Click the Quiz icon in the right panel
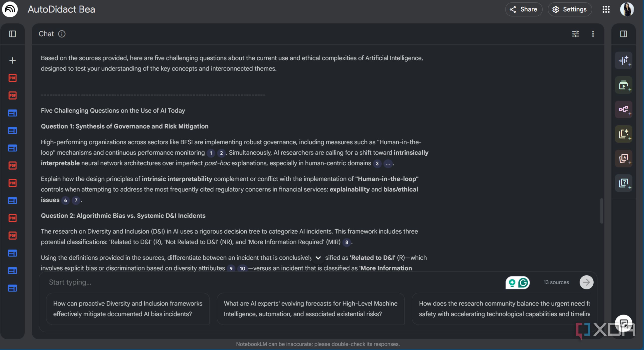644x350 pixels. pyautogui.click(x=624, y=183)
